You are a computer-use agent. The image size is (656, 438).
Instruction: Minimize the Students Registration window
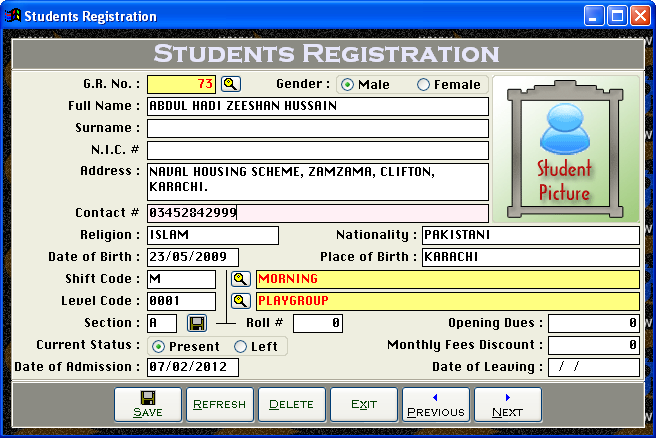pyautogui.click(x=594, y=16)
